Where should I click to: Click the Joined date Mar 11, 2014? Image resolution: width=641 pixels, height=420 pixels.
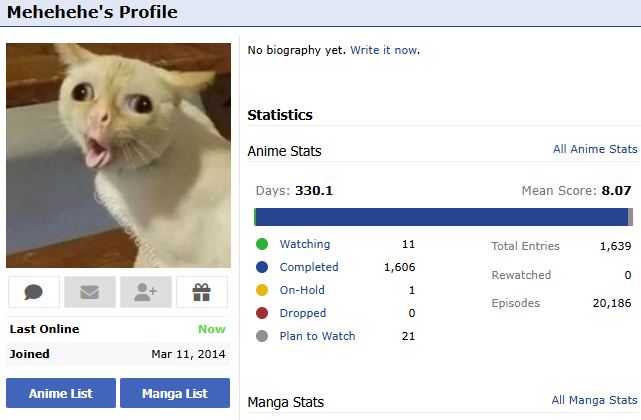188,354
